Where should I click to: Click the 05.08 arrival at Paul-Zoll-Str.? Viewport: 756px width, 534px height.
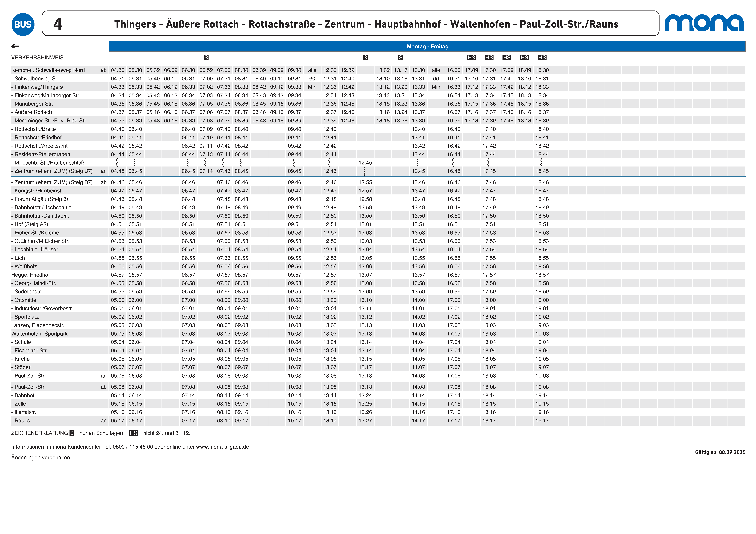pyautogui.click(x=118, y=376)
